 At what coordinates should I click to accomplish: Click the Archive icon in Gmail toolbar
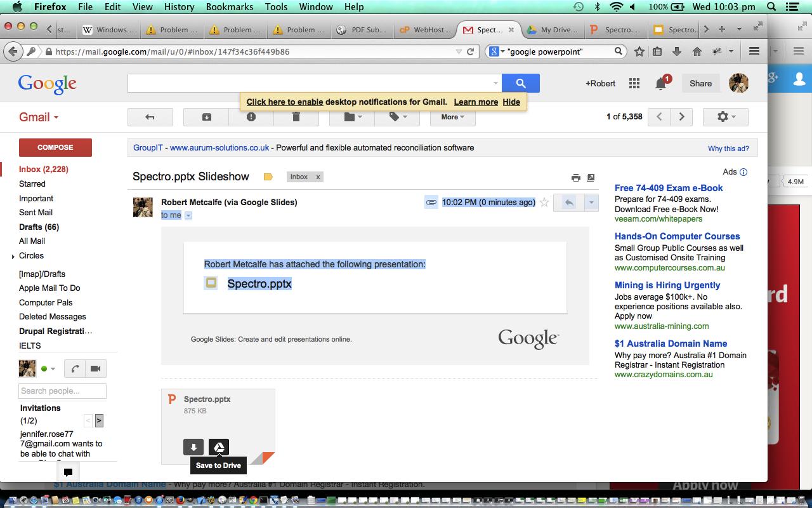(206, 117)
